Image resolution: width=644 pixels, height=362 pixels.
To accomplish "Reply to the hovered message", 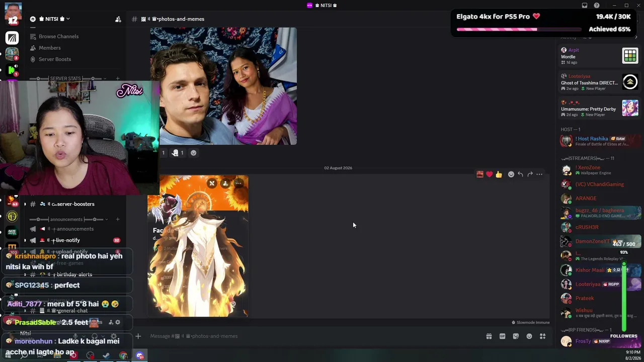I will [x=520, y=174].
